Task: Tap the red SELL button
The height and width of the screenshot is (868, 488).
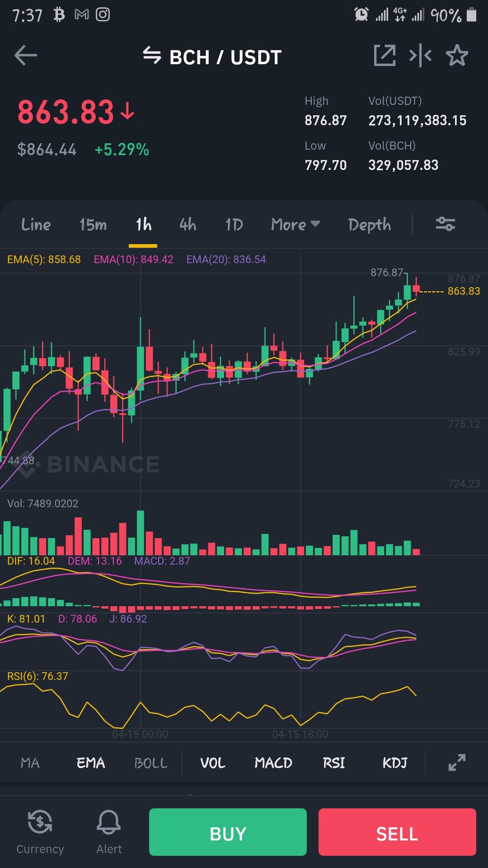Action: 397,832
